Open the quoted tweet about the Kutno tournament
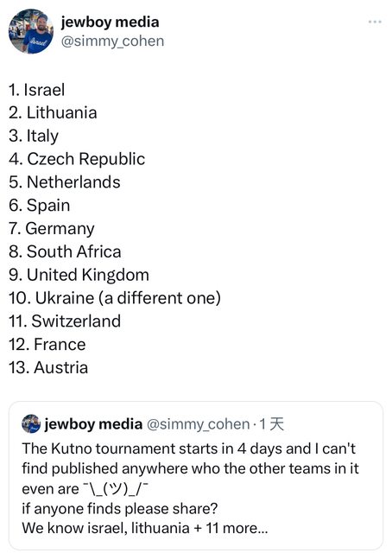Image resolution: width=392 pixels, height=553 pixels. [x=196, y=474]
